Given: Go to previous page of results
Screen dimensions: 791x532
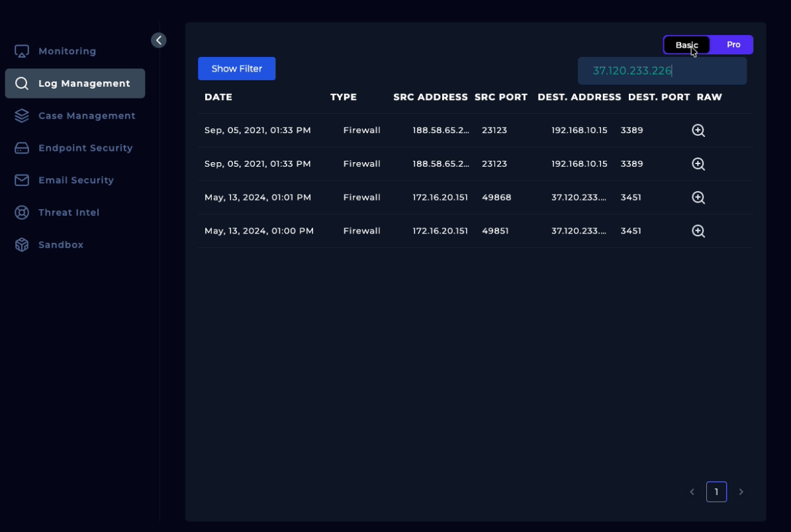Looking at the screenshot, I should [692, 492].
